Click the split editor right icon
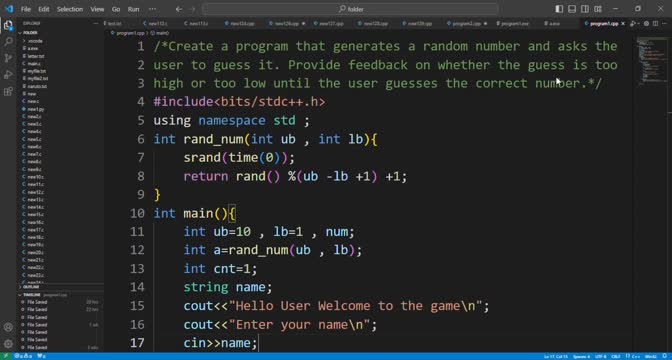The width and height of the screenshot is (672, 360). pos(656,24)
